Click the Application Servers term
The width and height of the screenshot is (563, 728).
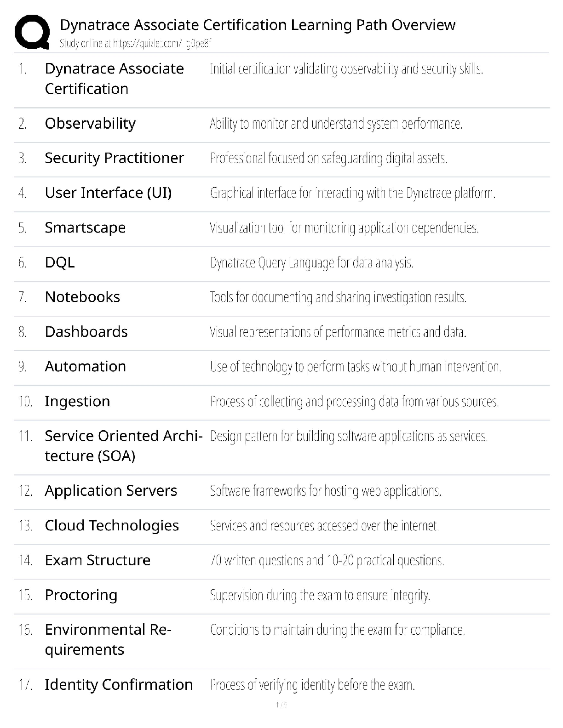pyautogui.click(x=111, y=491)
